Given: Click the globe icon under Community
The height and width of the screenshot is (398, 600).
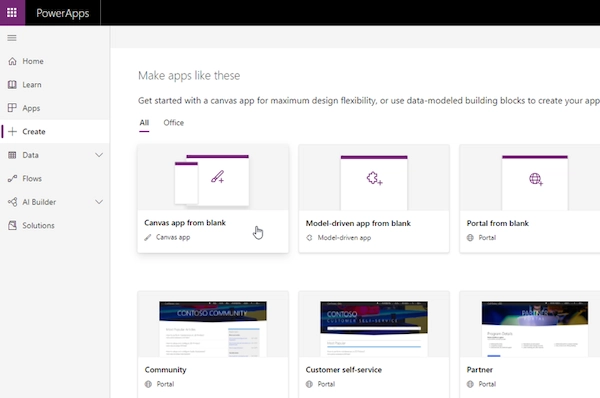Looking at the screenshot, I should pyautogui.click(x=148, y=384).
